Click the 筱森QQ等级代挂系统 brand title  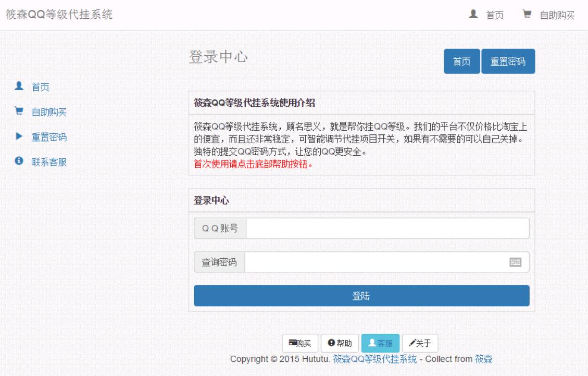(59, 14)
